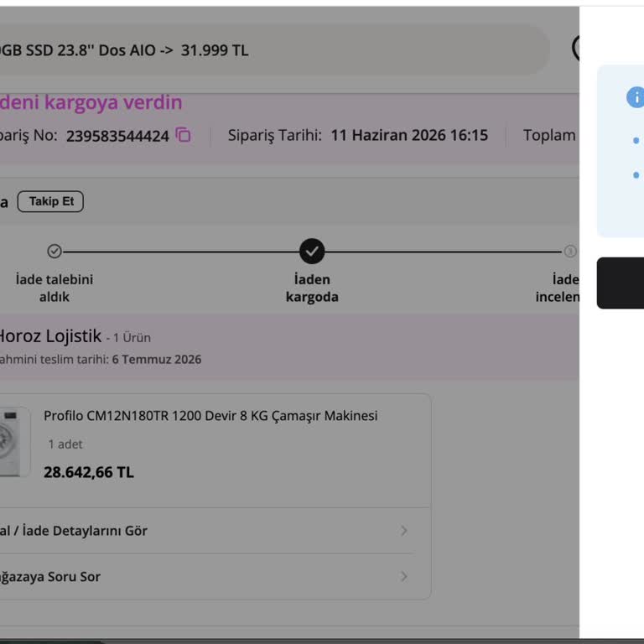This screenshot has height=644, width=644.
Task: Click the '1 Ürün' count text
Action: 132,338
